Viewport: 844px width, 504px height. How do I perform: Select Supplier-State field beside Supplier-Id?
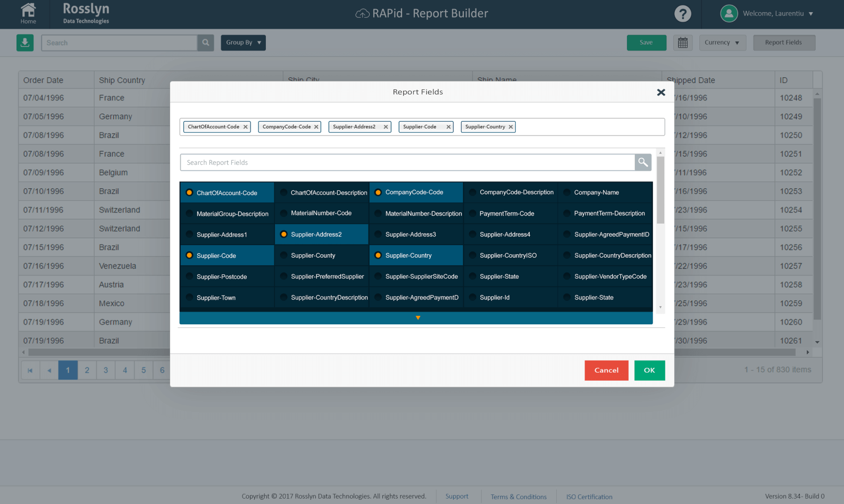(605, 298)
